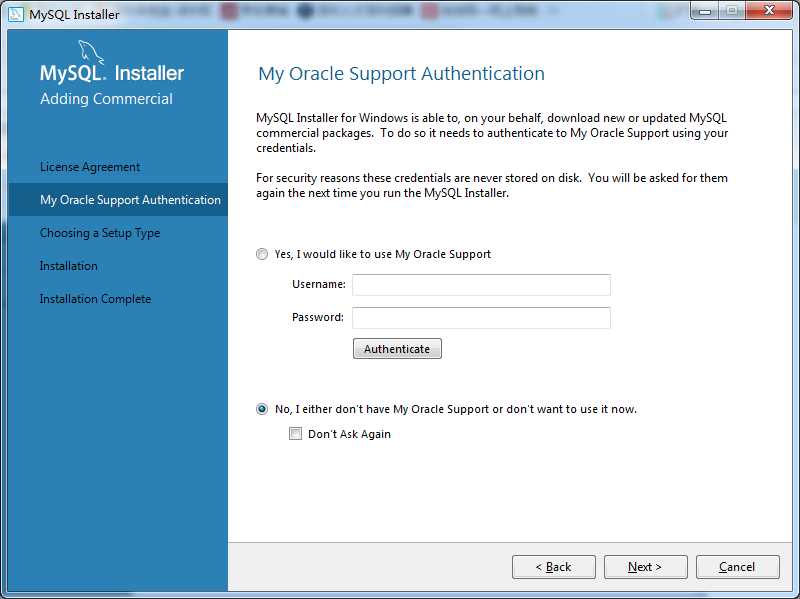
Task: Click the paragraph starting 'For security reasons'
Action: coord(492,185)
